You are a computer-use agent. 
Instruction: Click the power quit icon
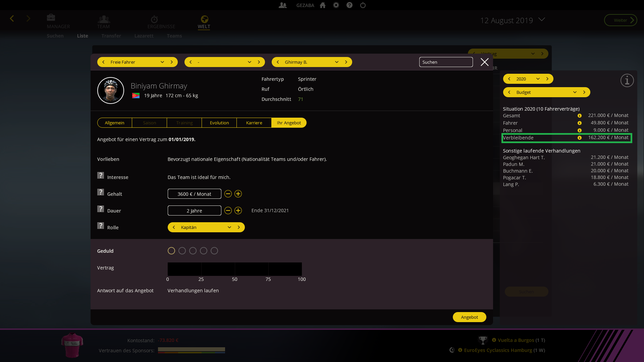(363, 5)
